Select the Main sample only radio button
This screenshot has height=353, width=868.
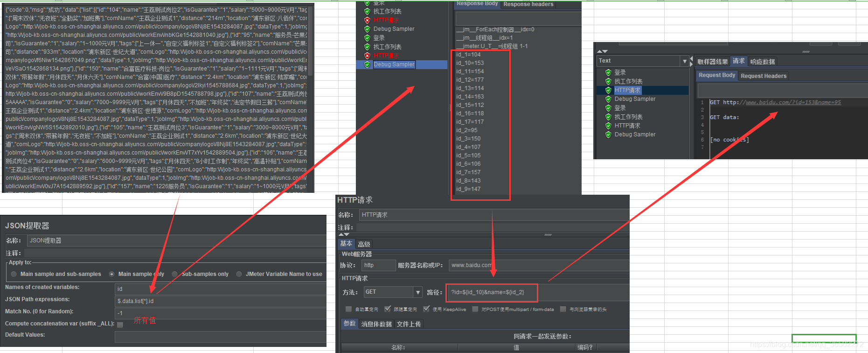[111, 274]
